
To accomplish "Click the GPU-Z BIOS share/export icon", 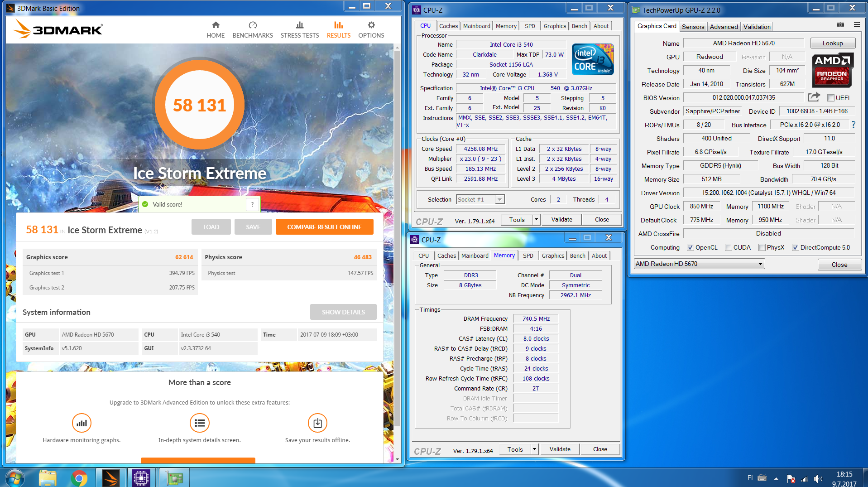I will coord(814,97).
